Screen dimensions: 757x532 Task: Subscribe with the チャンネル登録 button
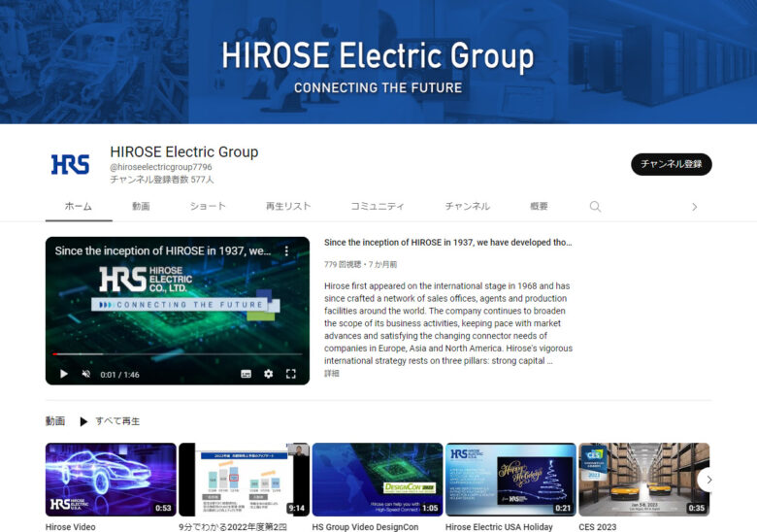pyautogui.click(x=671, y=164)
